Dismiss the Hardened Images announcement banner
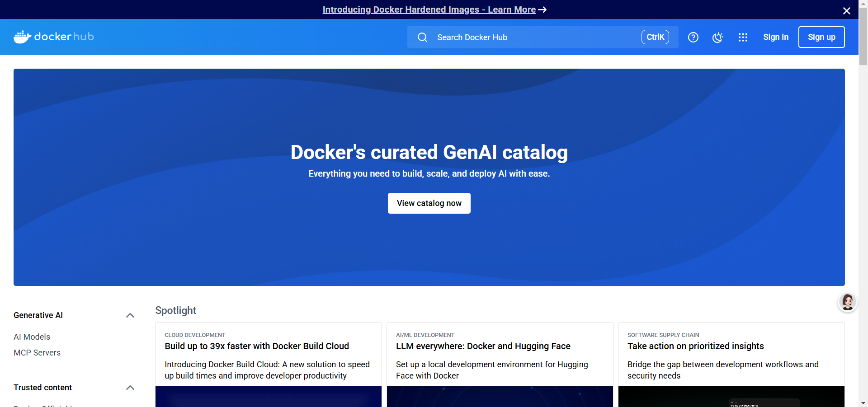Viewport: 868px width, 407px height. pyautogui.click(x=847, y=10)
